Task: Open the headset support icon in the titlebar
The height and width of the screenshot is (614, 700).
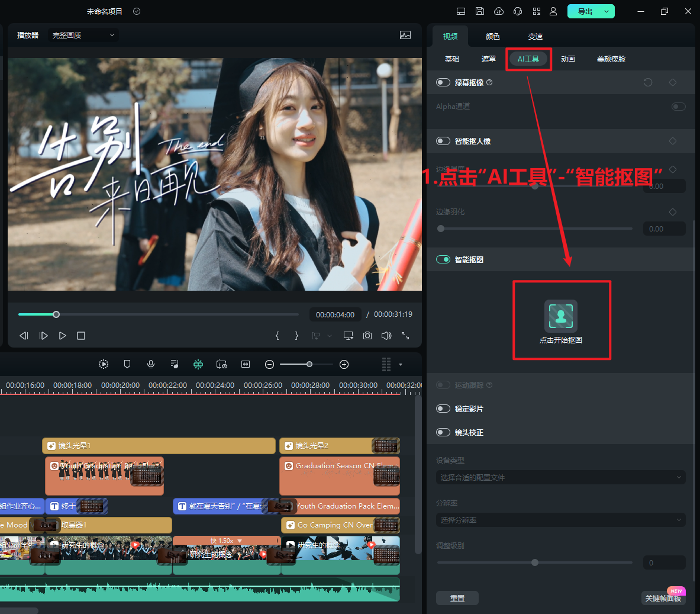Action: coord(517,11)
